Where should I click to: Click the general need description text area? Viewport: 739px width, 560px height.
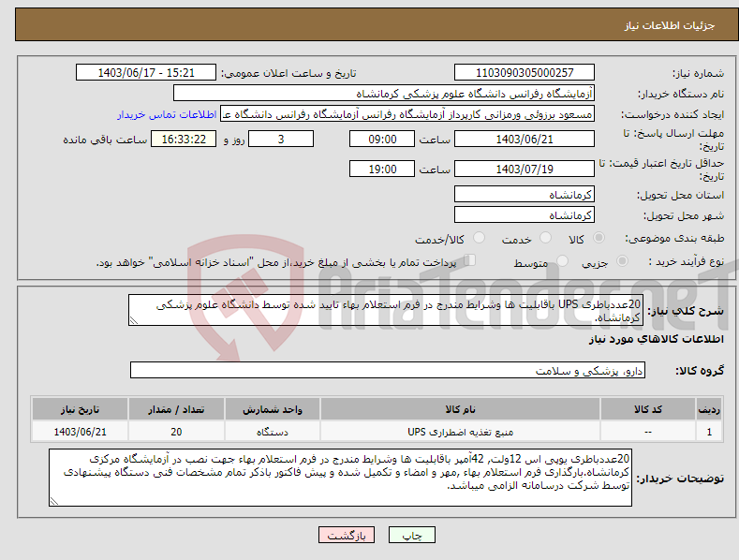pos(386,310)
